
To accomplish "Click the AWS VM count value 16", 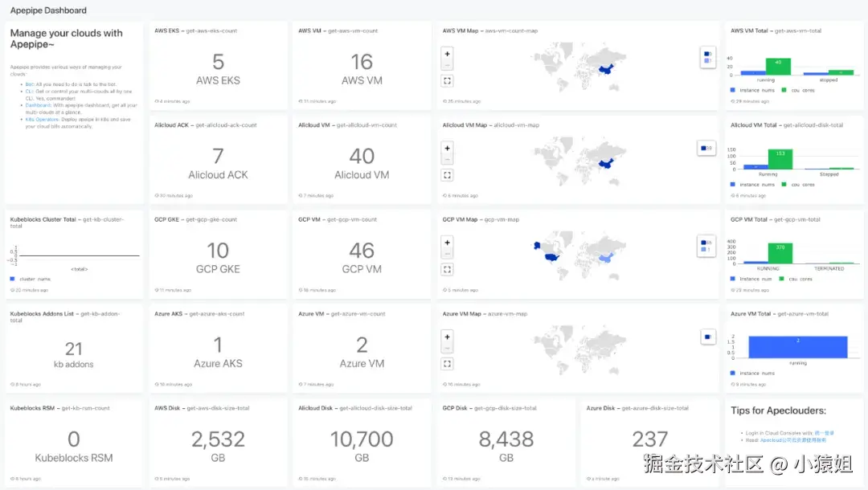I will pyautogui.click(x=362, y=62).
